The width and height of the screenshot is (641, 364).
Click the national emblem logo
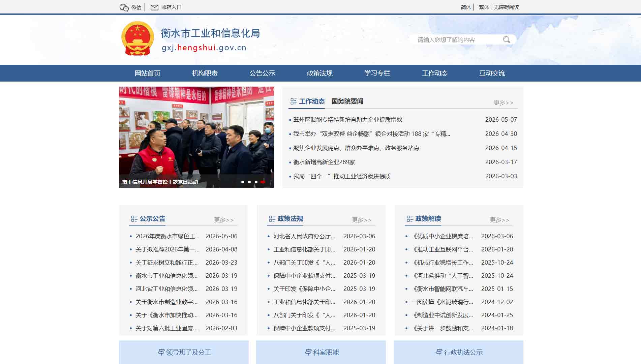137,38
